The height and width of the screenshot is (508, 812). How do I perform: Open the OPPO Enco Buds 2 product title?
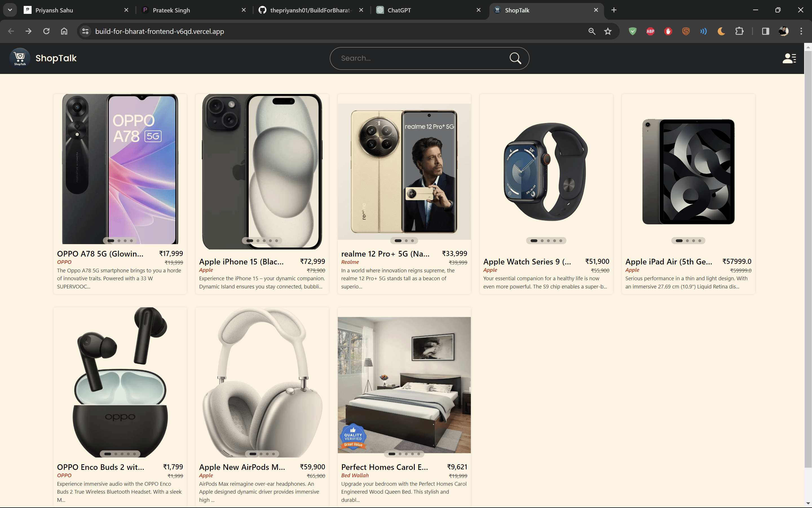(x=101, y=467)
